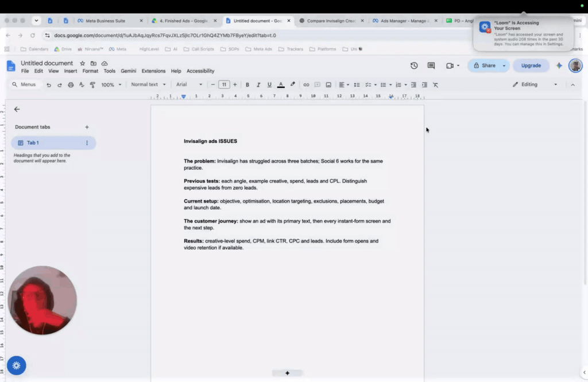Insert an image from toolbar icon
The height and width of the screenshot is (382, 588).
pos(328,85)
